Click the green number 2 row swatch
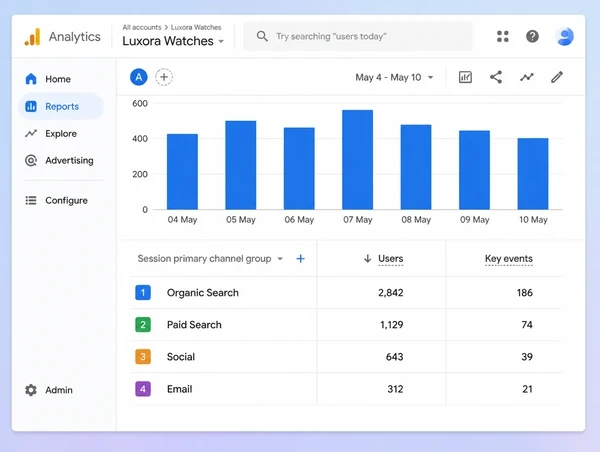Viewport: 600px width, 452px height. pyautogui.click(x=143, y=325)
